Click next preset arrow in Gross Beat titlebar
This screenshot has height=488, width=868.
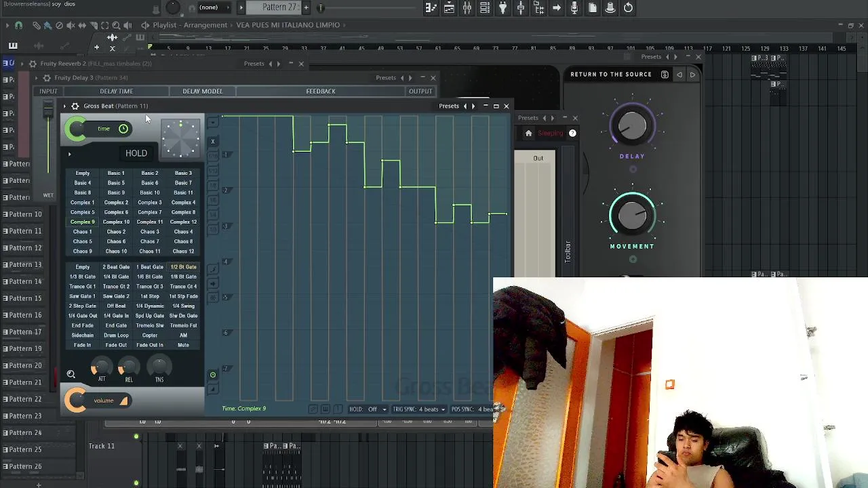click(x=473, y=106)
